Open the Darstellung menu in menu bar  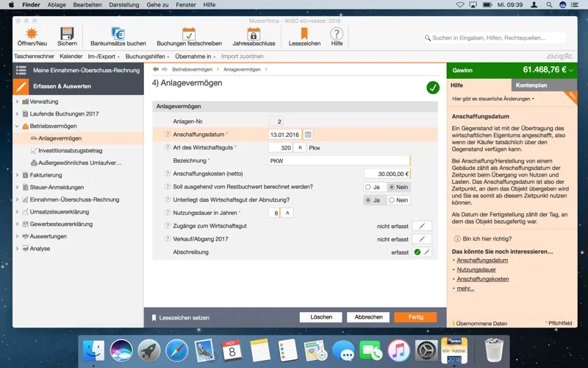[x=123, y=5]
